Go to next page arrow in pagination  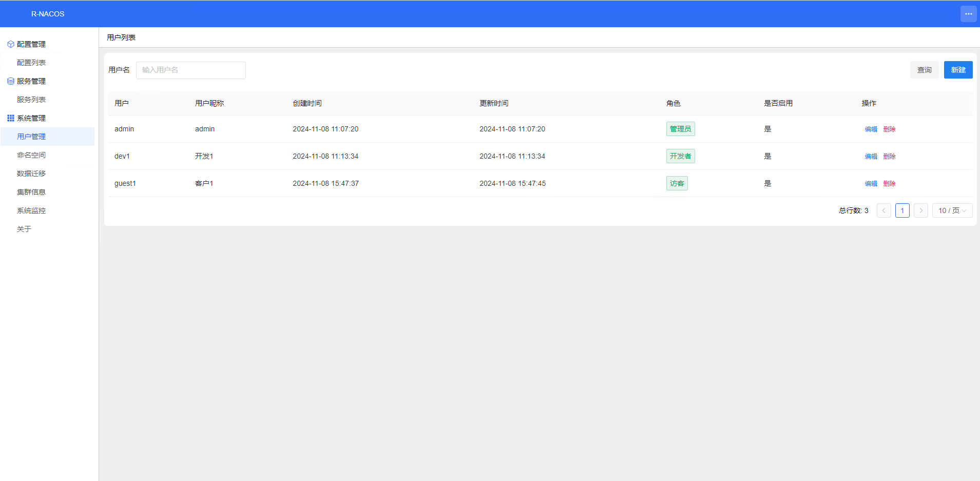pos(920,210)
